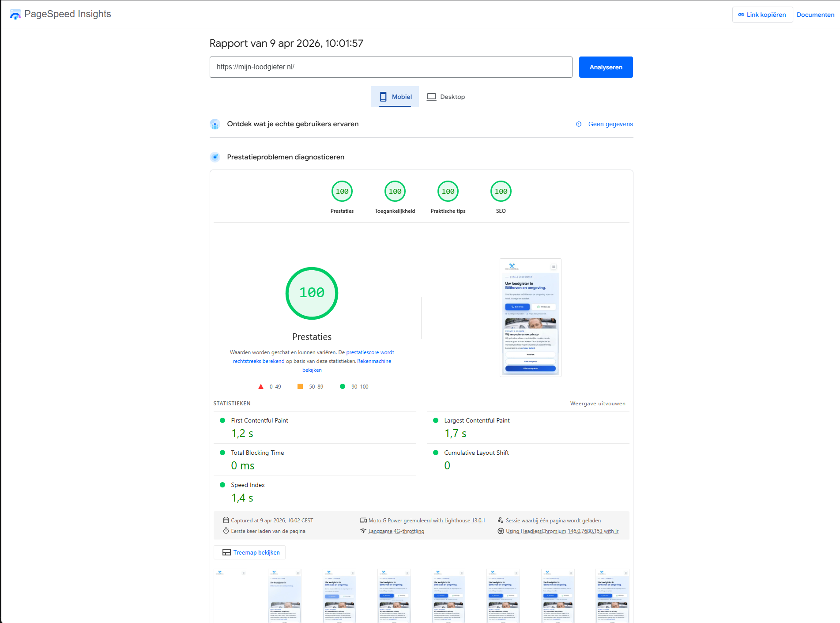This screenshot has height=623, width=840.
Task: Click the calendar icon next to Captured at
Action: click(x=226, y=520)
